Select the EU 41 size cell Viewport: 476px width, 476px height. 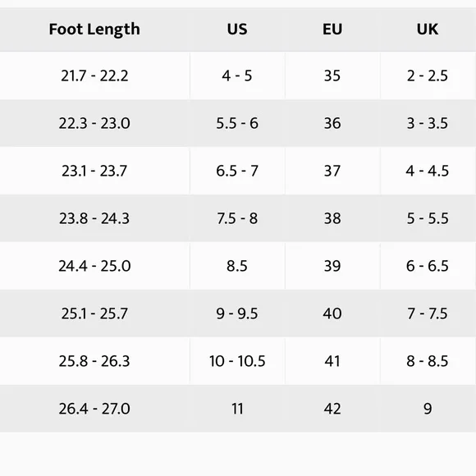point(332,361)
